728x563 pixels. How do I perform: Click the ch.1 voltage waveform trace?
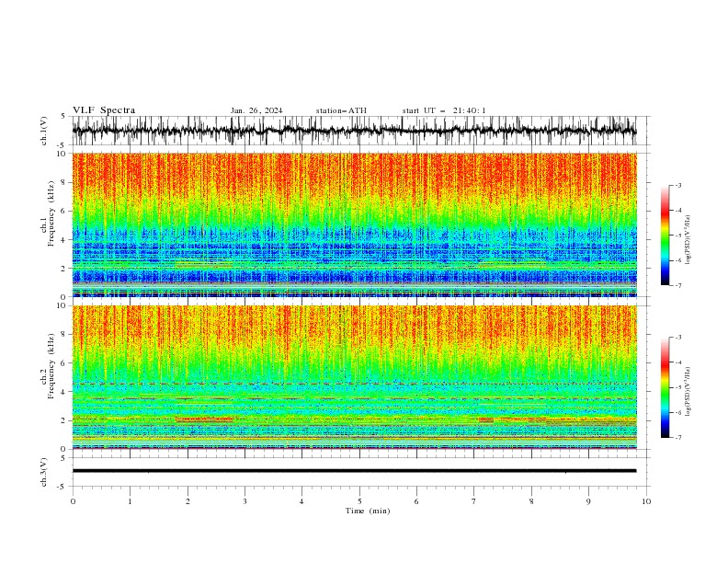(354, 131)
